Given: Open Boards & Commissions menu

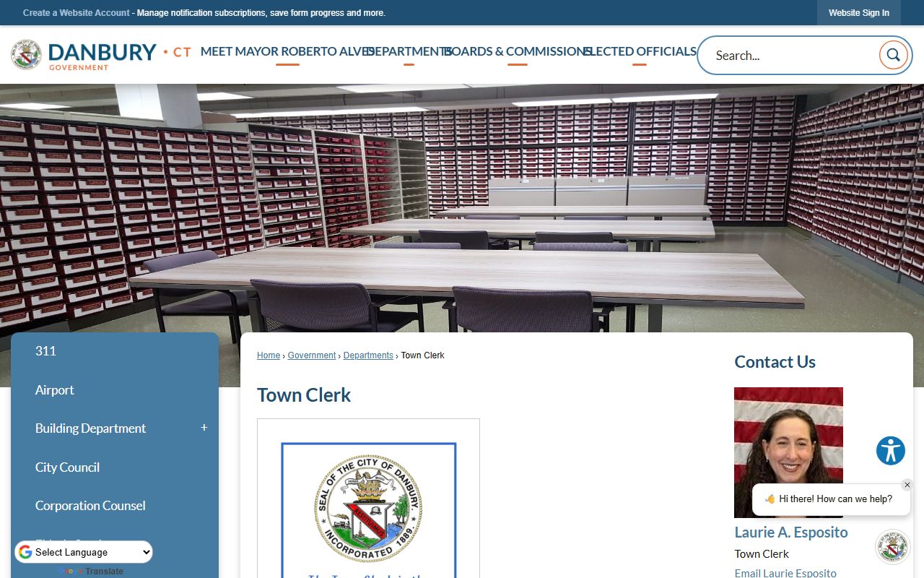Looking at the screenshot, I should coord(518,51).
